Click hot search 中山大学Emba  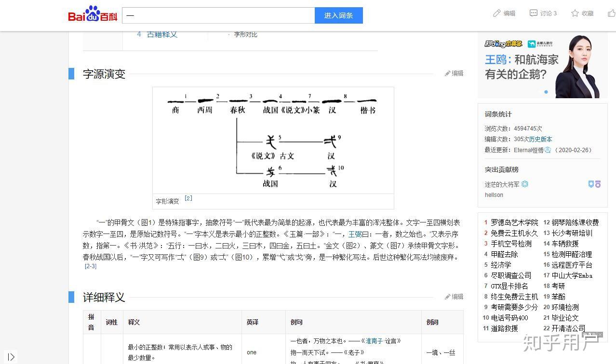pos(572,275)
